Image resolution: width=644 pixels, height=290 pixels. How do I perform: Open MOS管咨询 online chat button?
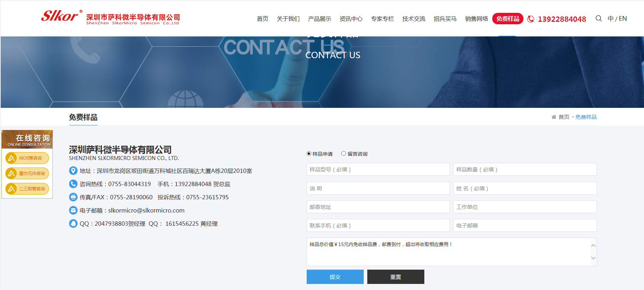27,158
